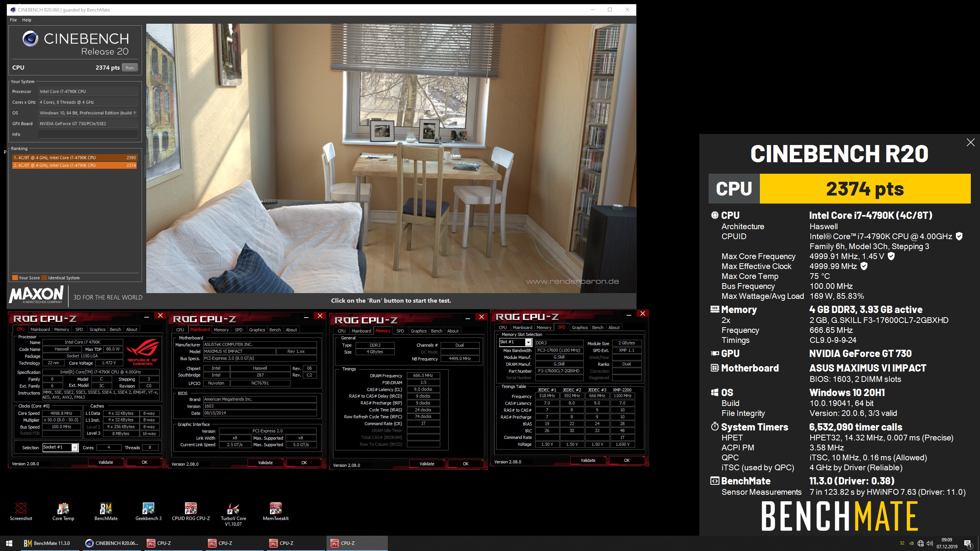Click Validate in CPU-Z CPU window

(106, 462)
